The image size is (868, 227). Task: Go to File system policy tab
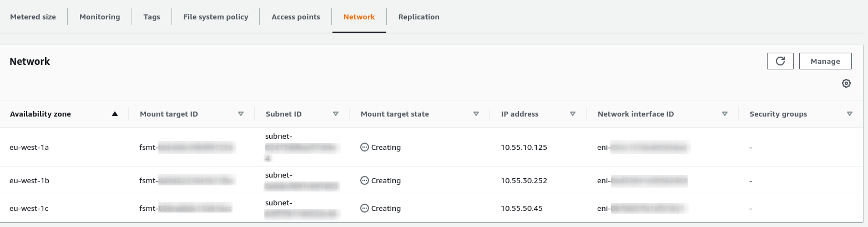point(216,17)
